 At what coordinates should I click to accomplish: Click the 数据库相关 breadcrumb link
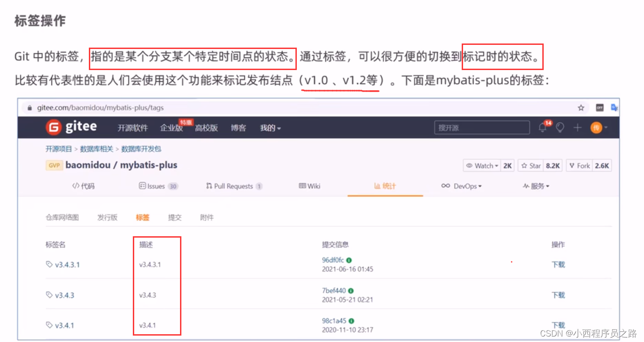[97, 149]
